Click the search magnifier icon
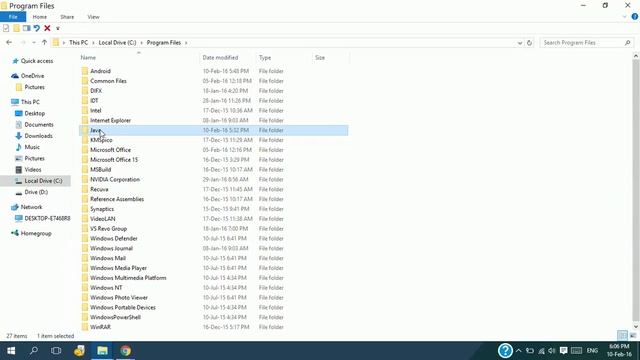 [x=627, y=42]
